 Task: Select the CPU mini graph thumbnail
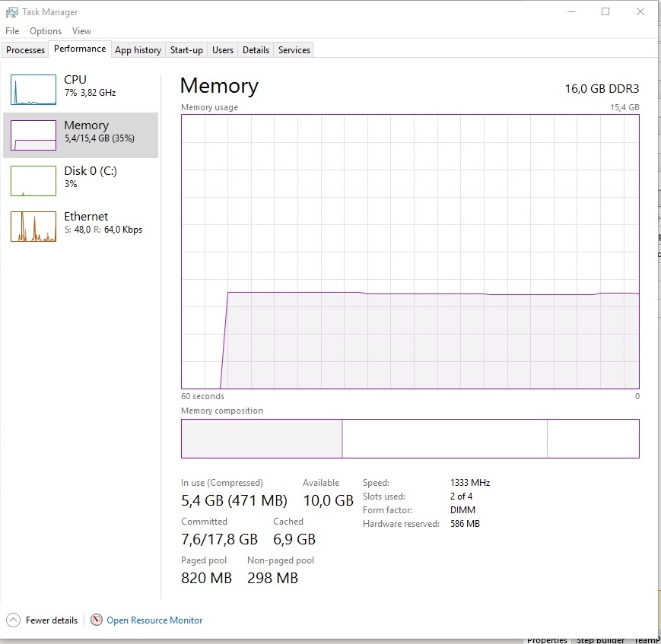click(x=33, y=90)
